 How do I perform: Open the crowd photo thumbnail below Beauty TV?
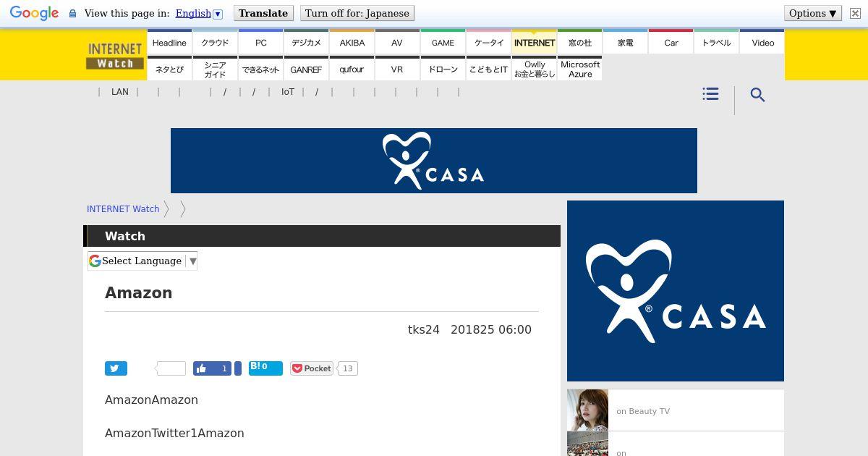tap(587, 444)
